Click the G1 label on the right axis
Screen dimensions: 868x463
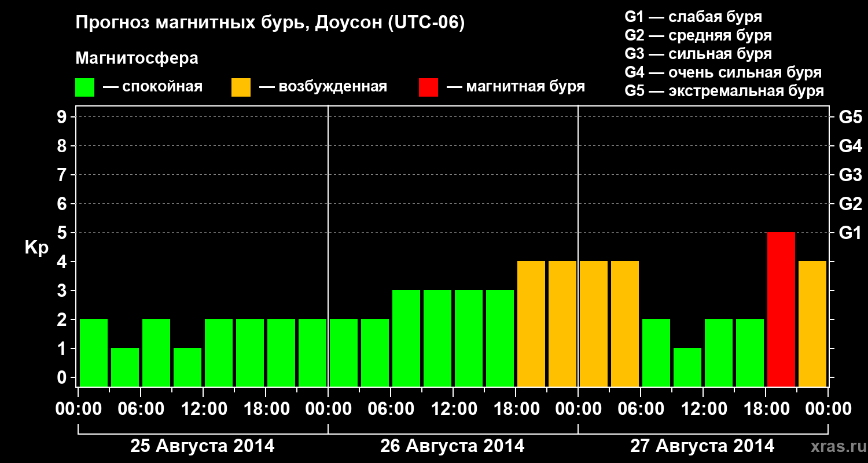(x=851, y=233)
